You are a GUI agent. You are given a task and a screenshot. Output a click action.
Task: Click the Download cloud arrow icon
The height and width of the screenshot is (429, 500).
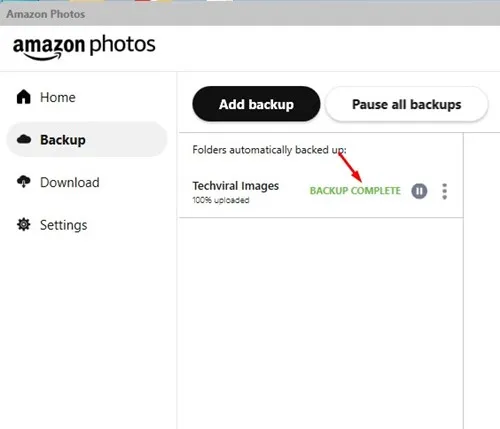(x=24, y=182)
